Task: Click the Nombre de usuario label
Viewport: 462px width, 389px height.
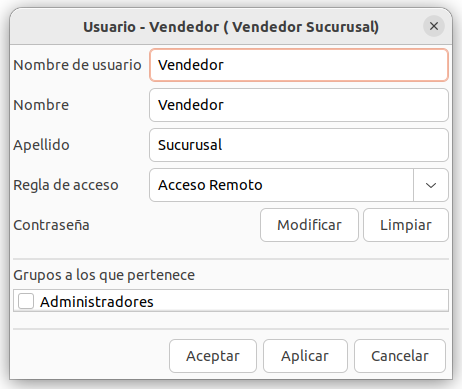Action: (x=77, y=65)
